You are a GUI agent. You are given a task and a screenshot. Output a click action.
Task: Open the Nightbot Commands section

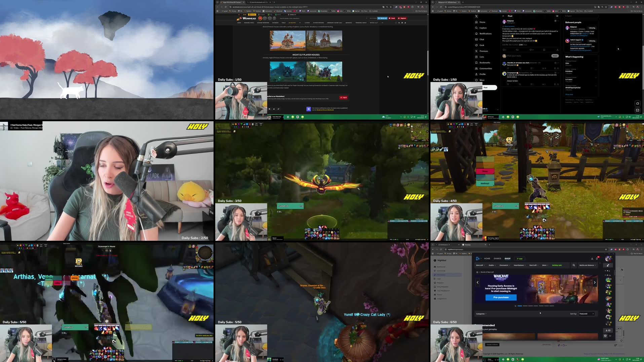[441, 271]
